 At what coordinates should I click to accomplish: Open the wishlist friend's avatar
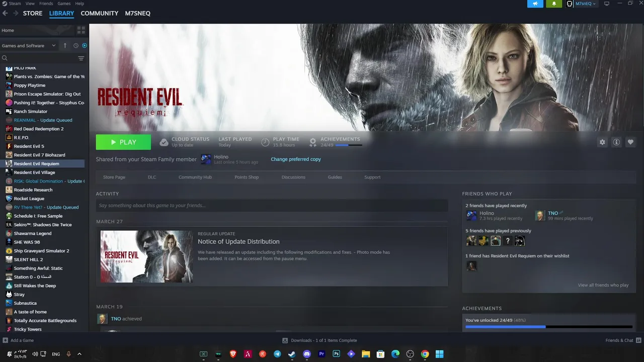point(471,266)
